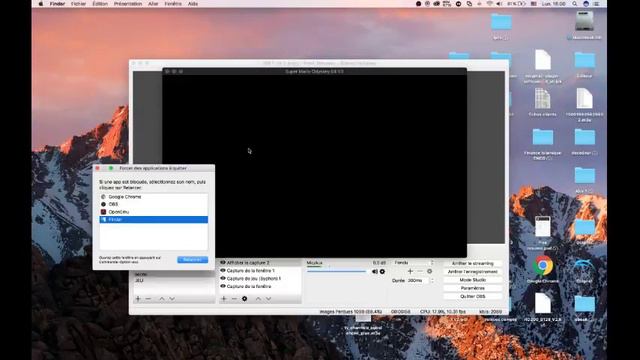Select Capture de la fenêtre 1 source name
The height and width of the screenshot is (360, 640).
(251, 271)
